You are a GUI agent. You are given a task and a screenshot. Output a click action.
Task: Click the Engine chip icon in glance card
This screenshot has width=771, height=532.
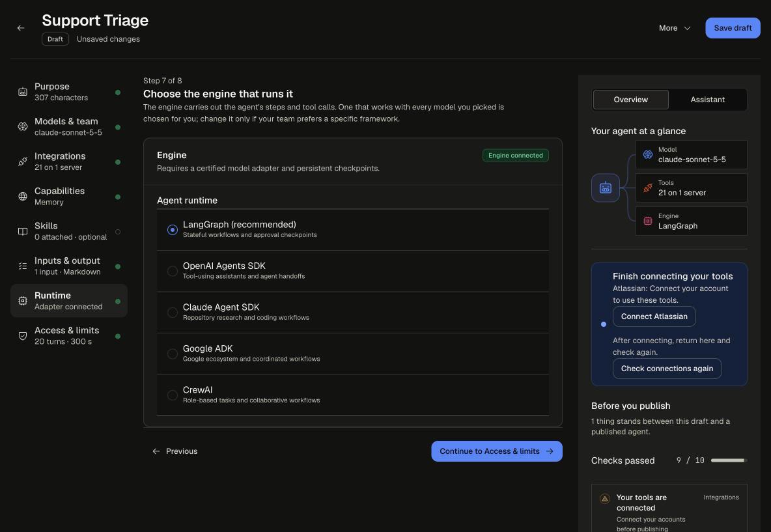pos(647,221)
